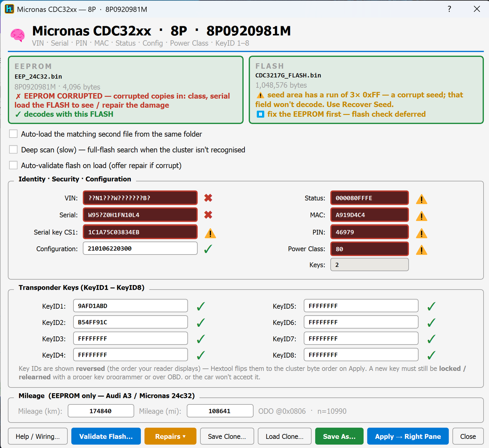Screen dimensions: 489x448
Task: Open help via the question mark button
Action: 449,9
